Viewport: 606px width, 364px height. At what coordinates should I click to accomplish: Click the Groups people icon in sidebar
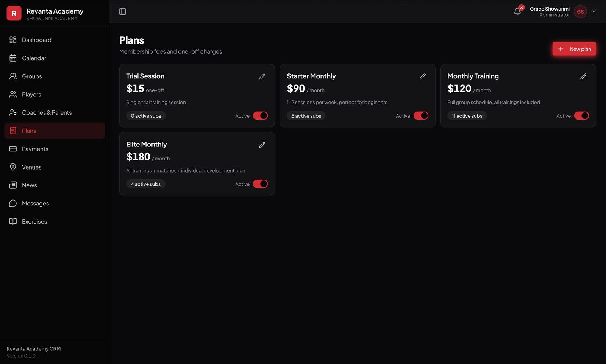(13, 76)
